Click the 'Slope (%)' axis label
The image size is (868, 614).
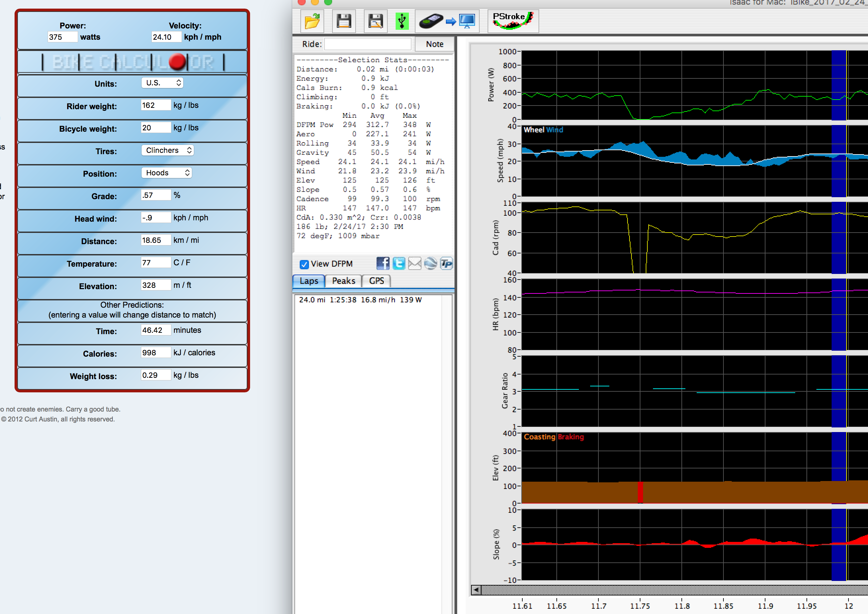coord(496,544)
